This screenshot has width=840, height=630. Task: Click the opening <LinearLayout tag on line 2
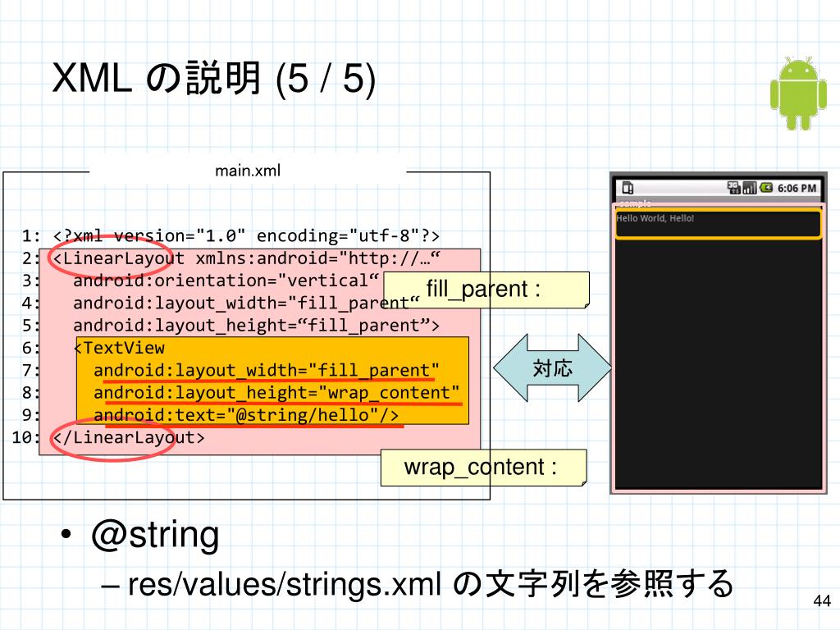[x=118, y=258]
